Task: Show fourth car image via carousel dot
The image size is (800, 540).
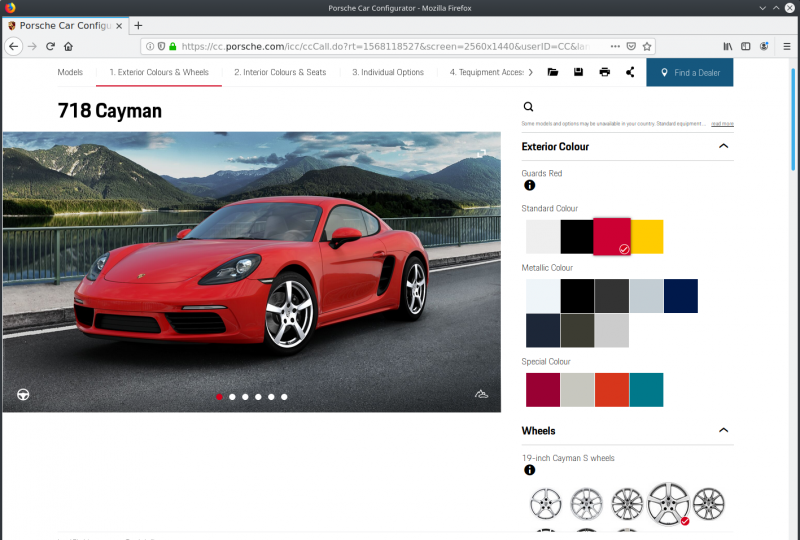Action: [258, 397]
